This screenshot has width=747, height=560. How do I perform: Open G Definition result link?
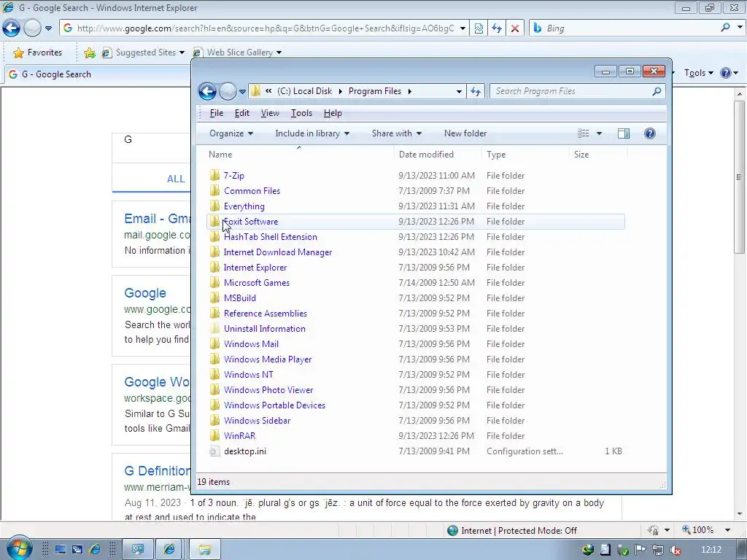[x=158, y=470]
